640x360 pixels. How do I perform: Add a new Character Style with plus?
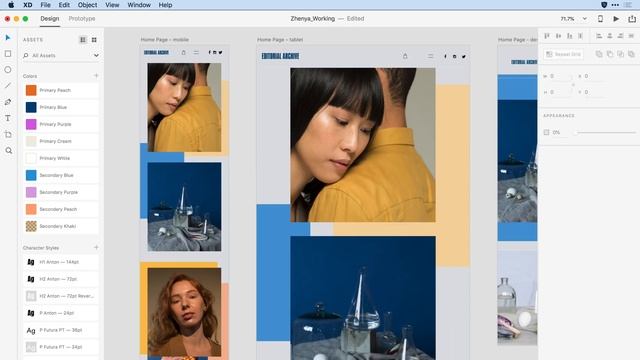coord(96,248)
